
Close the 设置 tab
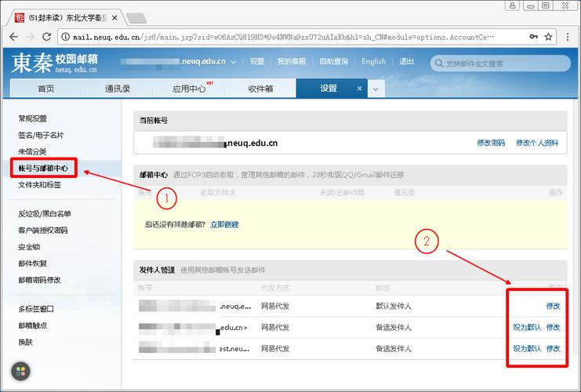pyautogui.click(x=359, y=88)
